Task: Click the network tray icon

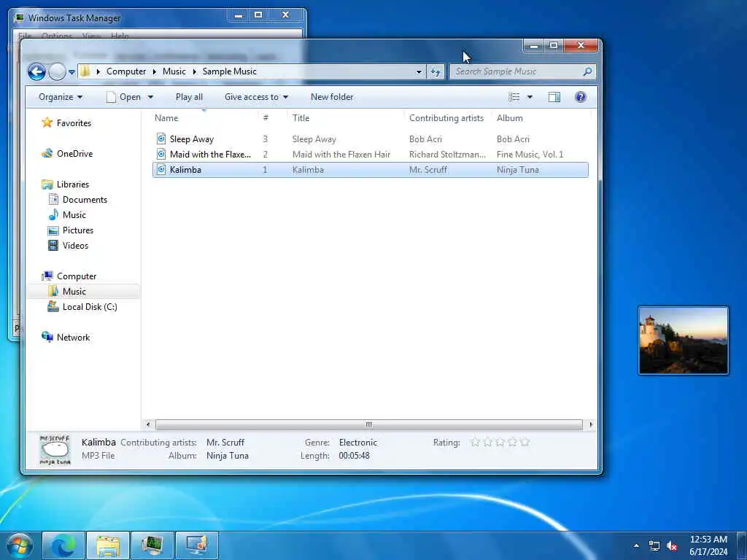Action: click(654, 545)
